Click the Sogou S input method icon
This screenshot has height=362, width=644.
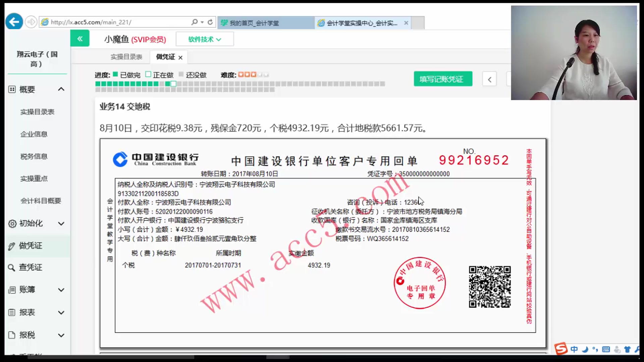pyautogui.click(x=561, y=349)
